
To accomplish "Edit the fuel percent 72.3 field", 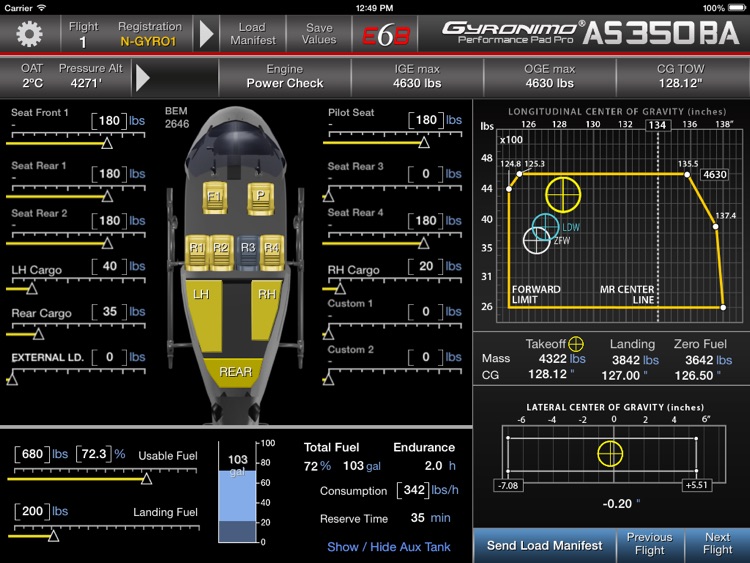I will tap(94, 453).
